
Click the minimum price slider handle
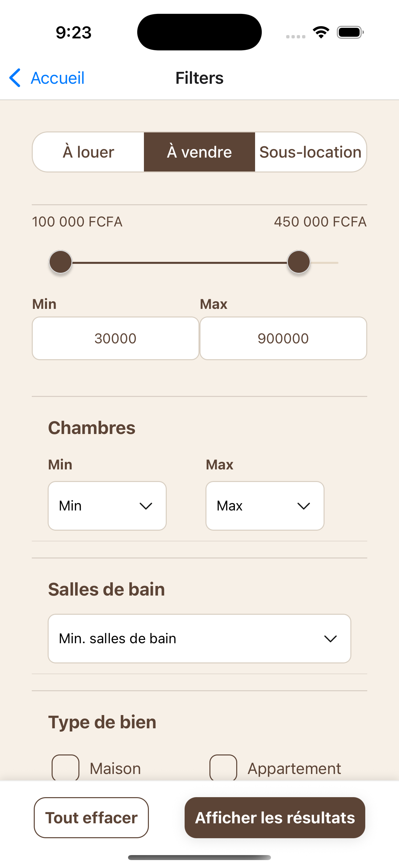(x=61, y=262)
